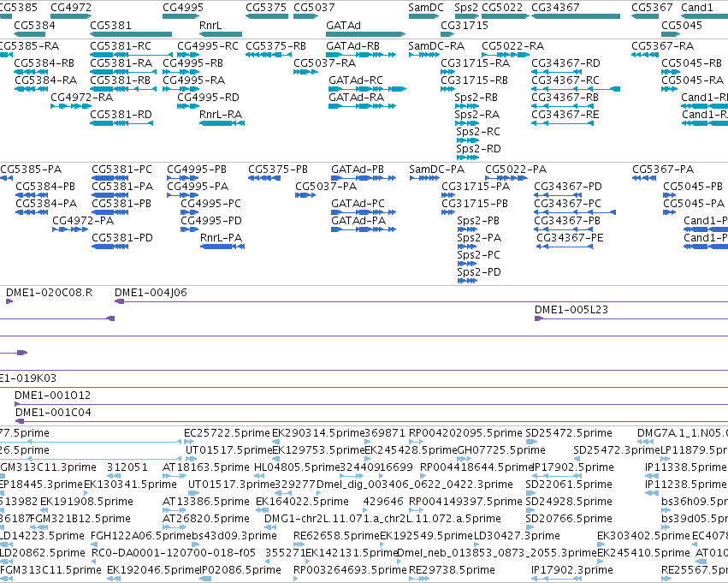Select transcript Sps2-RD
The image size is (728, 583).
pyautogui.click(x=478, y=149)
